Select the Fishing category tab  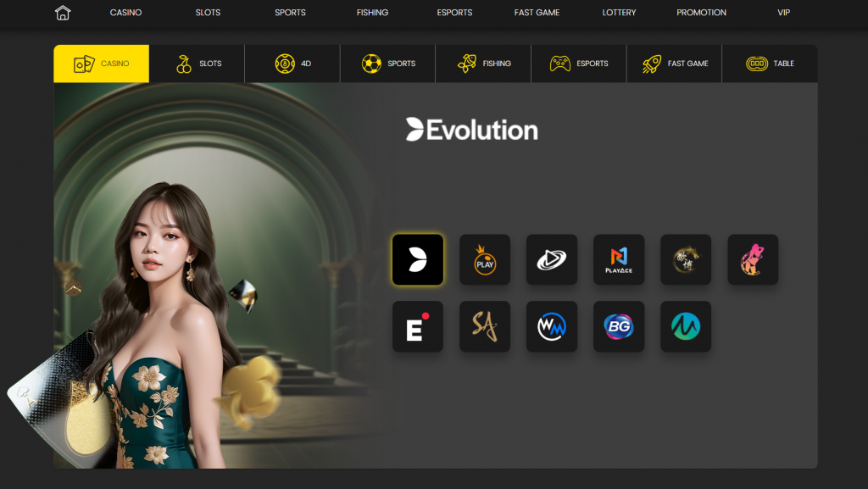[483, 64]
